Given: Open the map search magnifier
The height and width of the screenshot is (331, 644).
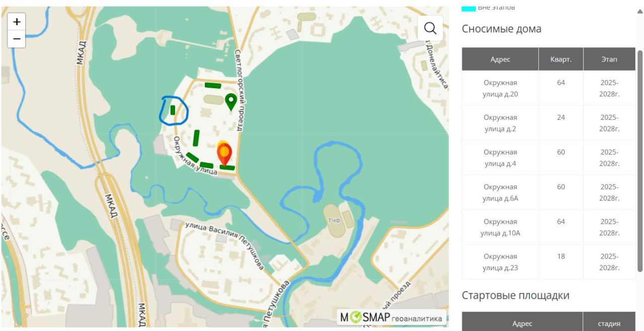Looking at the screenshot, I should pyautogui.click(x=430, y=28).
